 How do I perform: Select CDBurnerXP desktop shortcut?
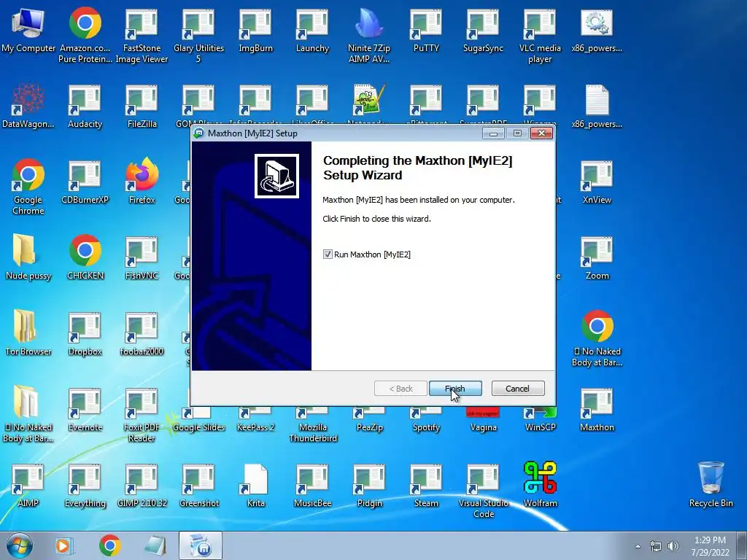tap(85, 182)
